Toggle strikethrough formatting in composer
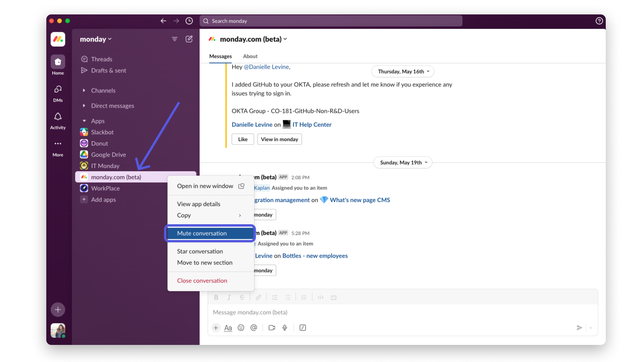Screen dimensions: 644x362 tap(242, 297)
